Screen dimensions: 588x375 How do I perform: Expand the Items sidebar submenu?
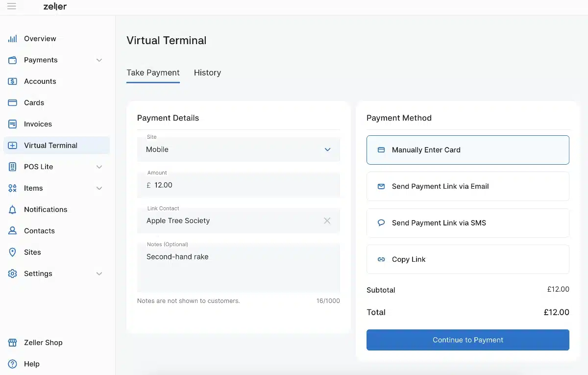pyautogui.click(x=99, y=188)
